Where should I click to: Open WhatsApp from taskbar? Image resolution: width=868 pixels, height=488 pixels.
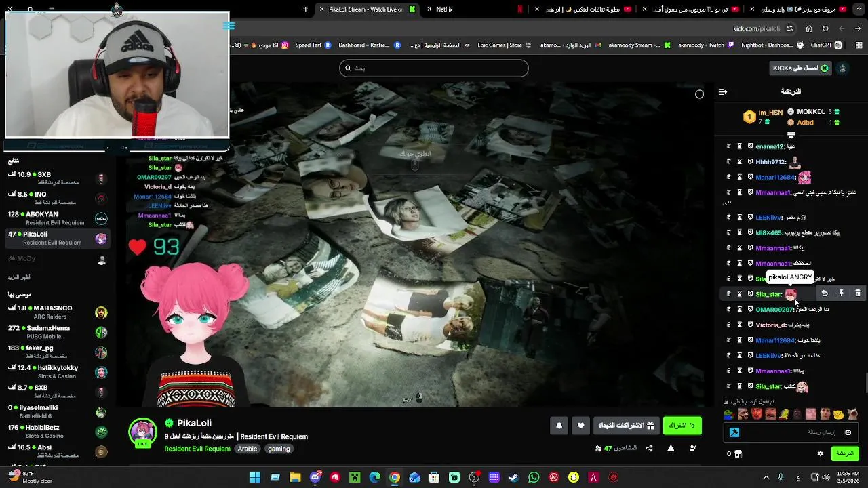point(534,477)
